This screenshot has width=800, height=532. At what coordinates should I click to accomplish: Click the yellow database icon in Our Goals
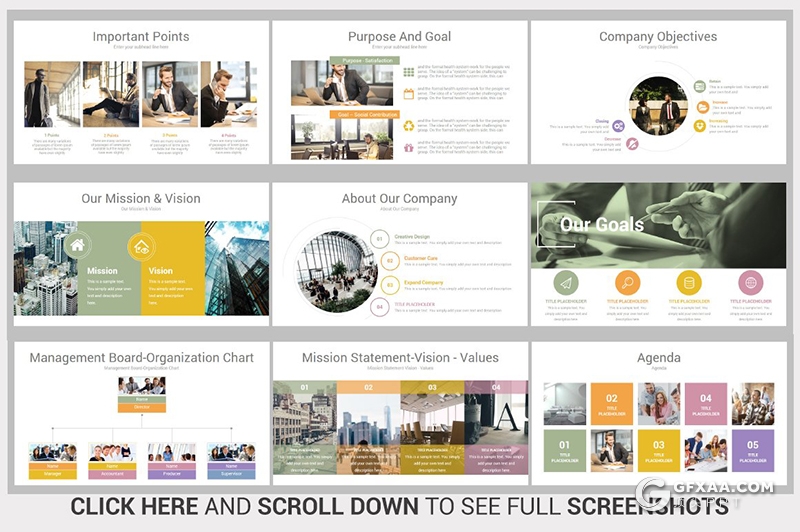[689, 283]
